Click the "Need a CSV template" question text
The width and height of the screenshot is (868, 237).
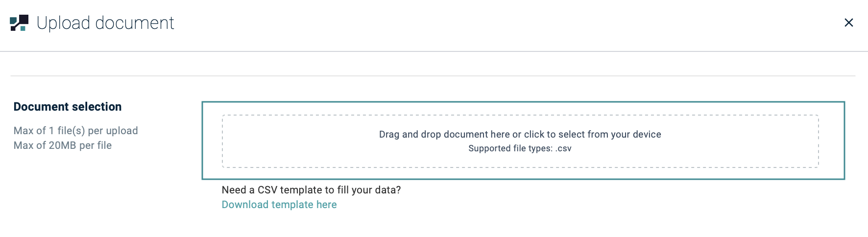pos(311,190)
